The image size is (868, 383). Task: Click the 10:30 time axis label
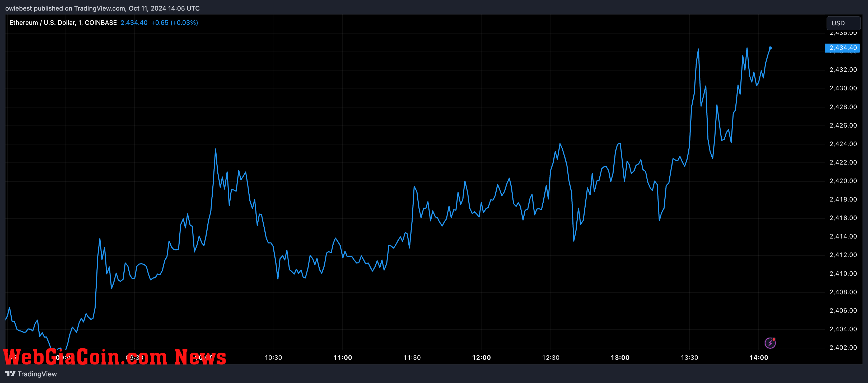click(273, 357)
